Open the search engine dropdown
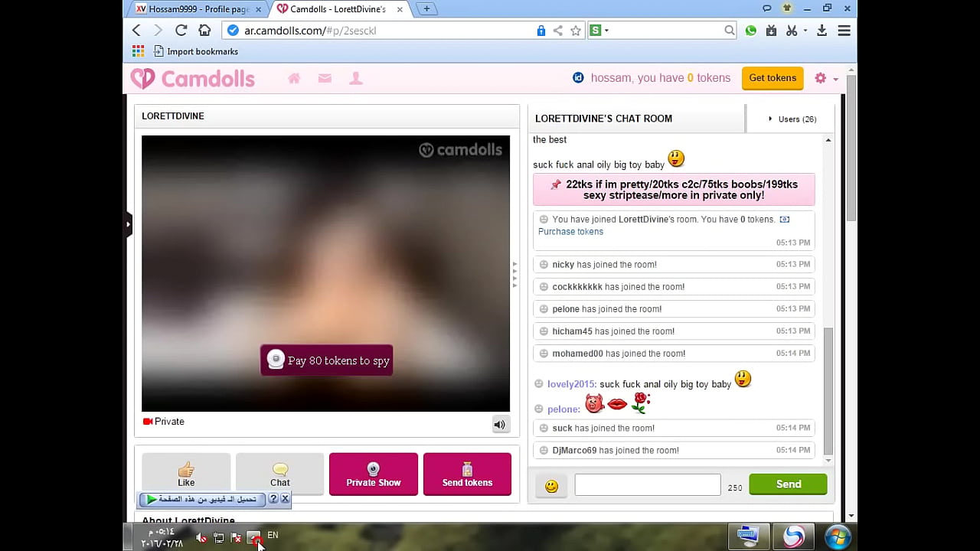 599,31
